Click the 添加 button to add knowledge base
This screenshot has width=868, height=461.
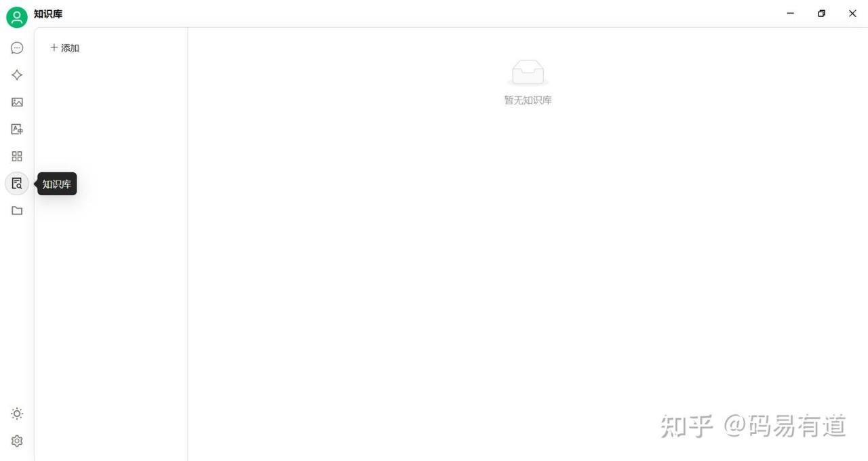[65, 48]
